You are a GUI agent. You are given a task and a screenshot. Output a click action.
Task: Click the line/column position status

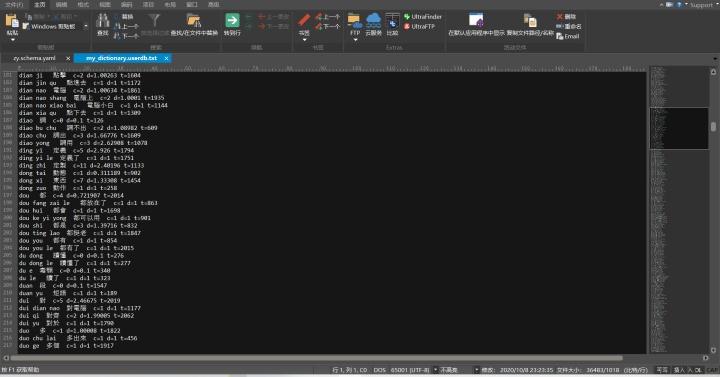(349, 370)
